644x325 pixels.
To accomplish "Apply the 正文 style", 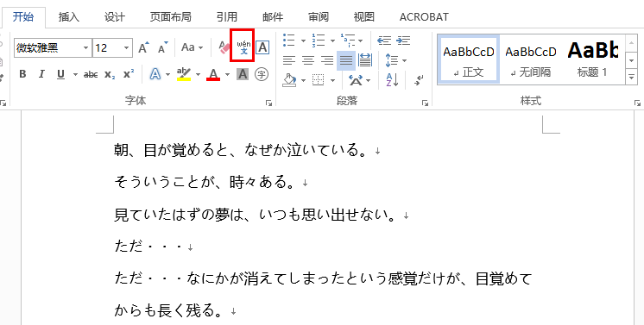I will click(469, 59).
